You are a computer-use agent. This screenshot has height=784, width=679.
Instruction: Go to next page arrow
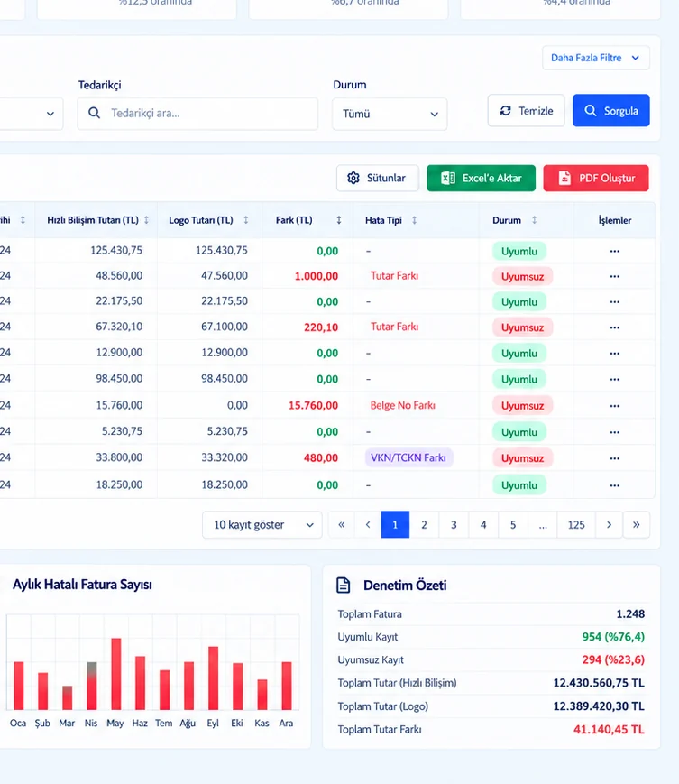(x=609, y=524)
